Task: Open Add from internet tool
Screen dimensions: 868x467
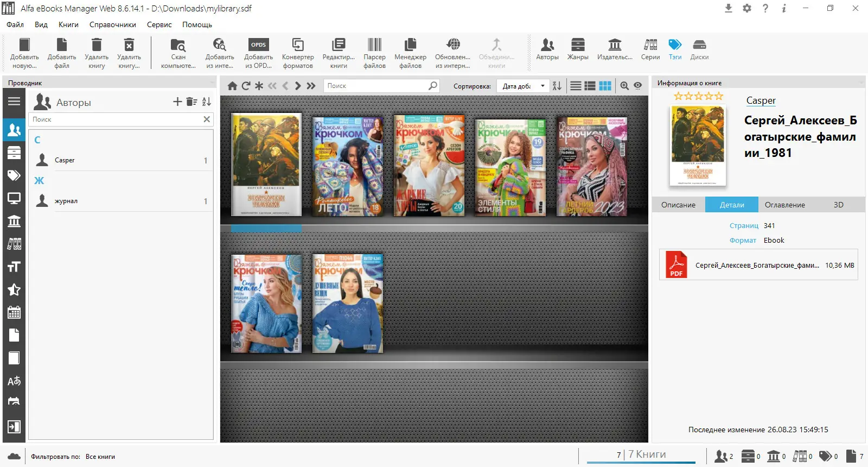Action: click(x=220, y=53)
